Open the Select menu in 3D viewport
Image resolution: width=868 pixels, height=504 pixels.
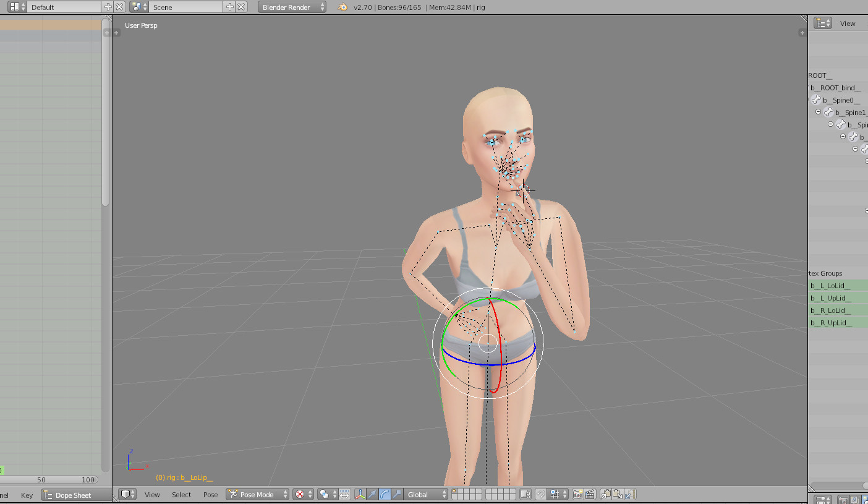(x=181, y=495)
